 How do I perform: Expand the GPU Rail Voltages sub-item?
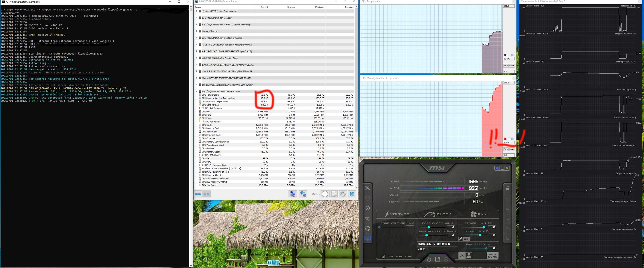[x=200, y=108]
